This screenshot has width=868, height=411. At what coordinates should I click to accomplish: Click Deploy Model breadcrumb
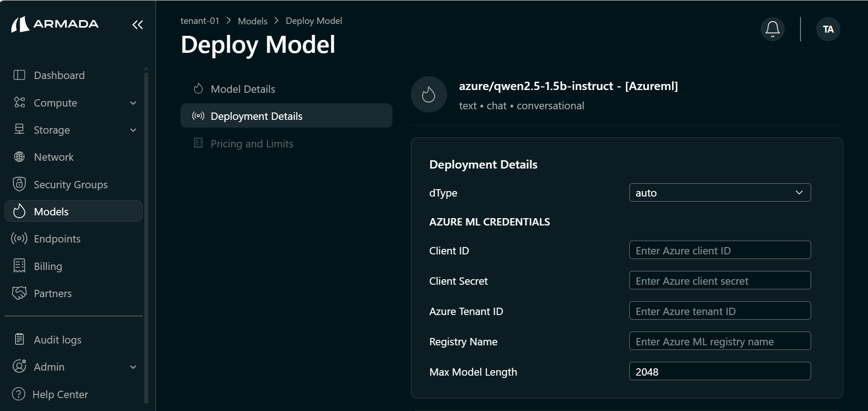pos(314,21)
